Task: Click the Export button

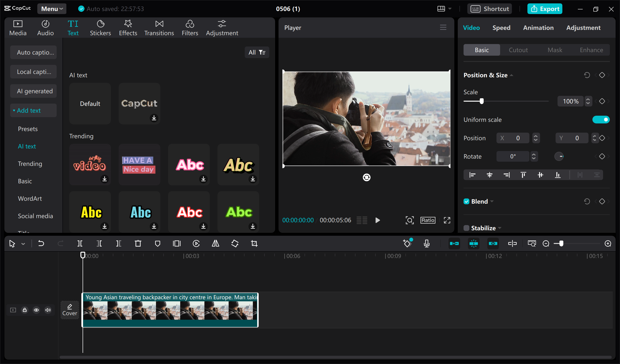Action: pyautogui.click(x=545, y=9)
